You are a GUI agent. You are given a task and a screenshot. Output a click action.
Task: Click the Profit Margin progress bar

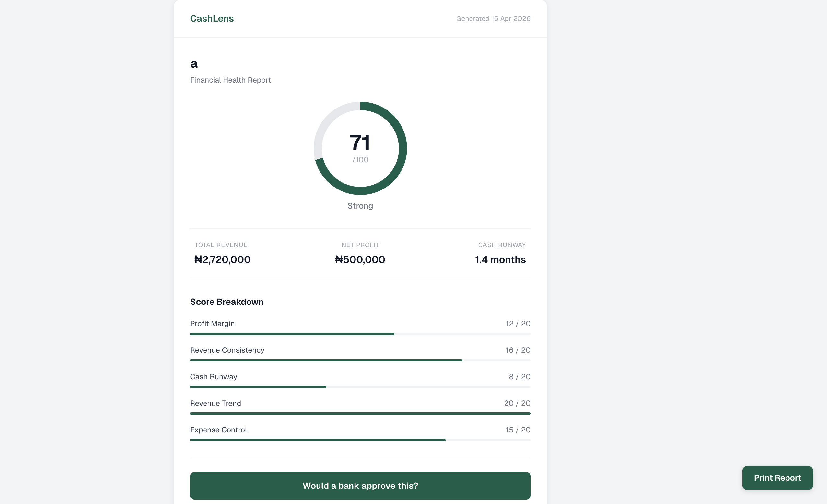point(360,334)
